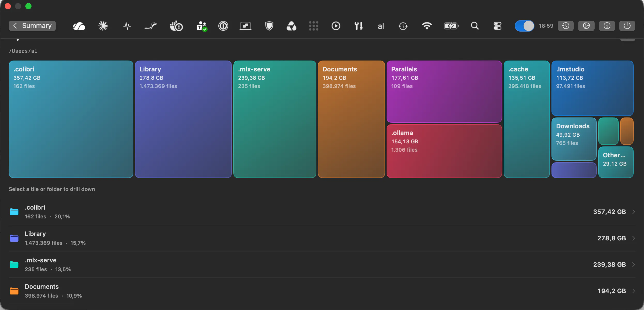The image size is (644, 310).
Task: Select the Library treemap tile
Action: (x=183, y=119)
